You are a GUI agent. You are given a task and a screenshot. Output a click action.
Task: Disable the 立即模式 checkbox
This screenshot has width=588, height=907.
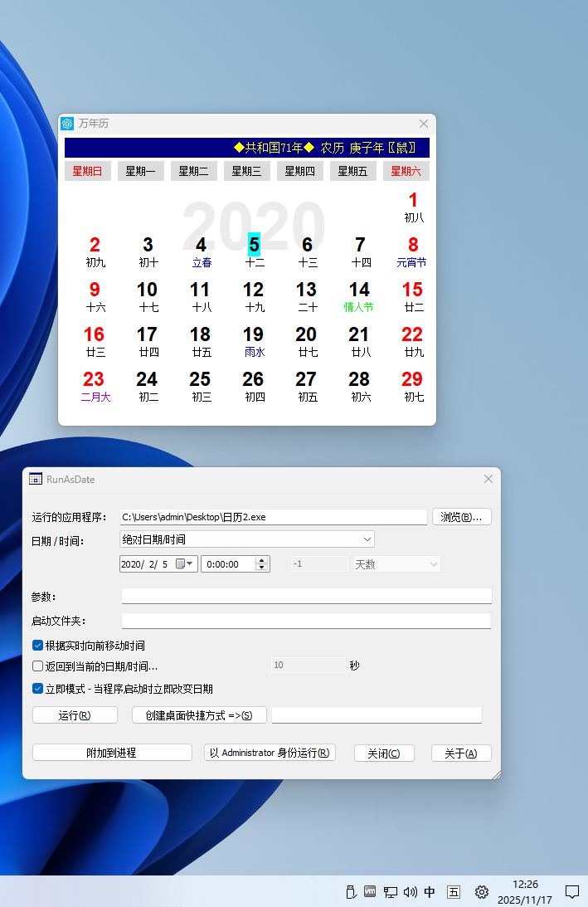tap(38, 688)
